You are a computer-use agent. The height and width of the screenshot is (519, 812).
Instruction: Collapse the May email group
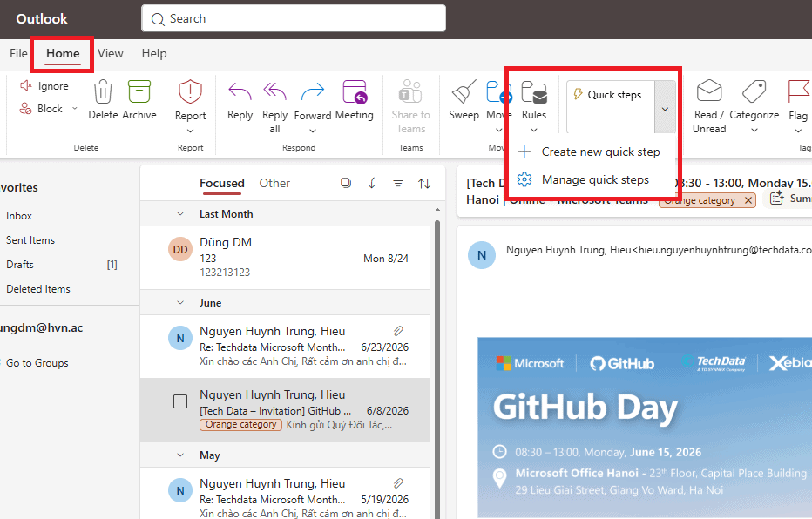(x=180, y=455)
